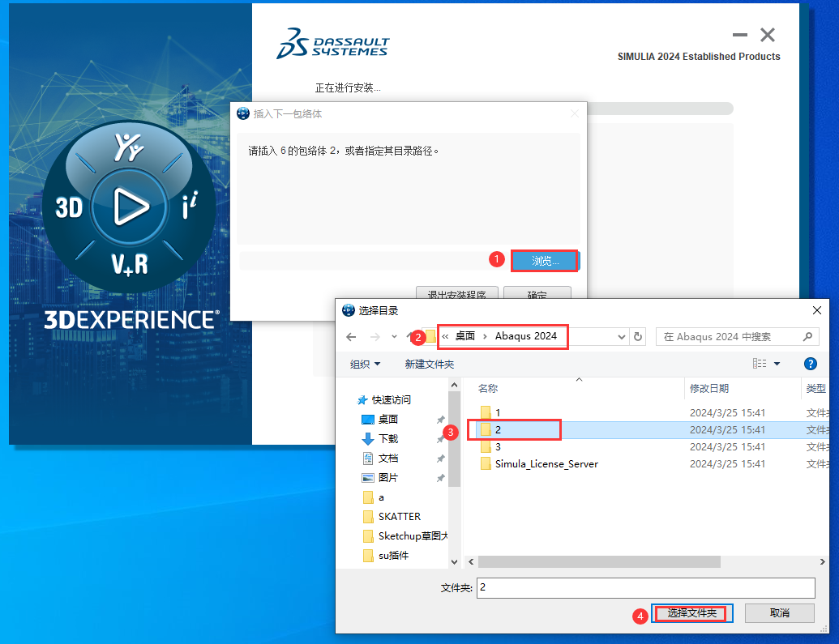Click the 下载 arrow icon in sidebar
The height and width of the screenshot is (644, 839).
(368, 439)
